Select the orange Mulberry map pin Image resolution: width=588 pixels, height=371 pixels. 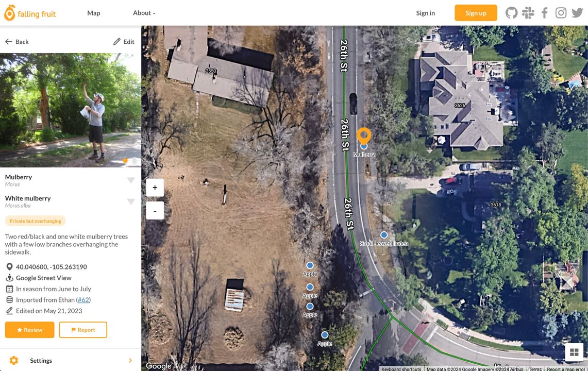click(364, 136)
